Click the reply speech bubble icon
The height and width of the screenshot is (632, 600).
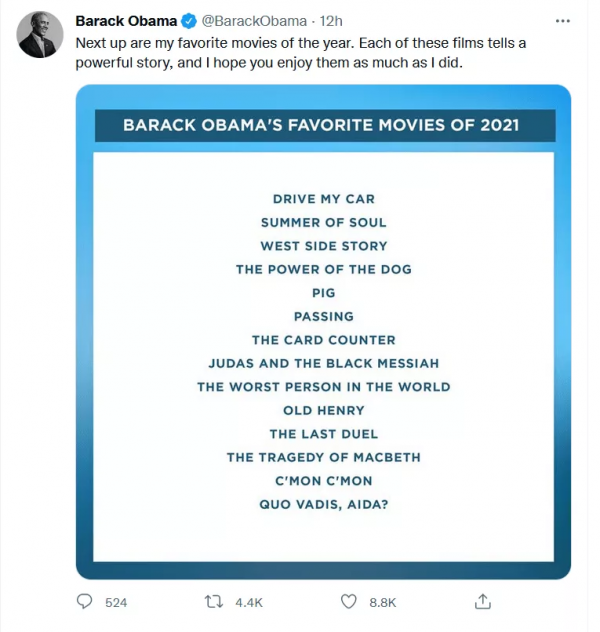tap(85, 602)
